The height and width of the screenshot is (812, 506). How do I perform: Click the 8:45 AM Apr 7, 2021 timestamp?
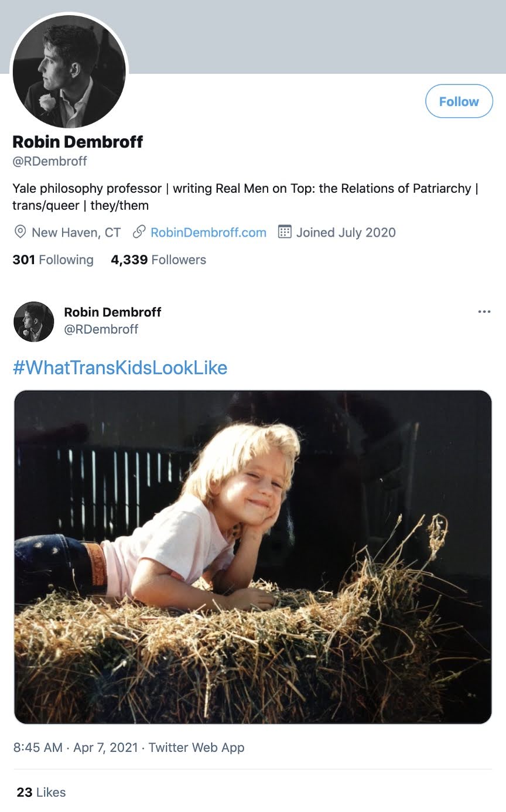click(x=76, y=748)
